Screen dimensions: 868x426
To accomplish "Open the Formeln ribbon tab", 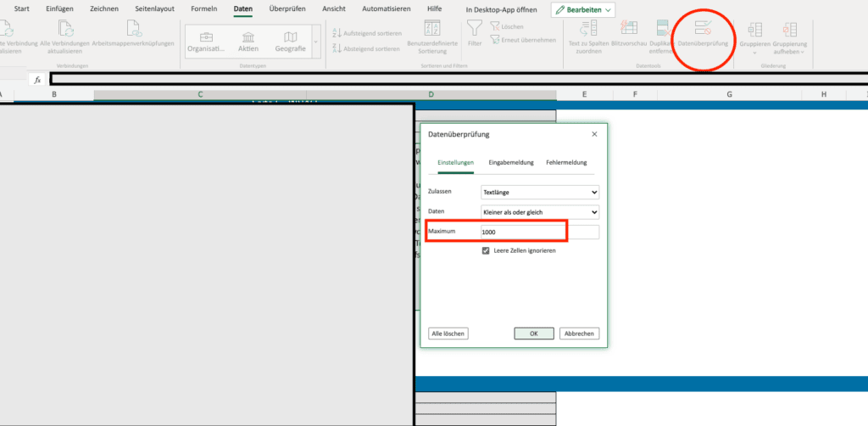I will pyautogui.click(x=203, y=8).
